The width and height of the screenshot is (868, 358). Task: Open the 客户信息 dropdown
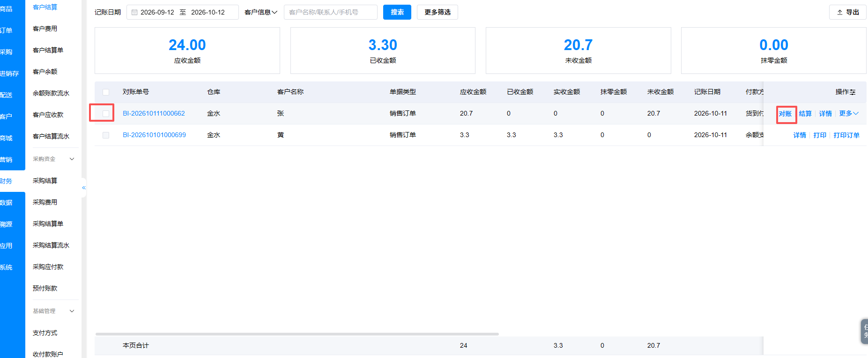pos(261,12)
